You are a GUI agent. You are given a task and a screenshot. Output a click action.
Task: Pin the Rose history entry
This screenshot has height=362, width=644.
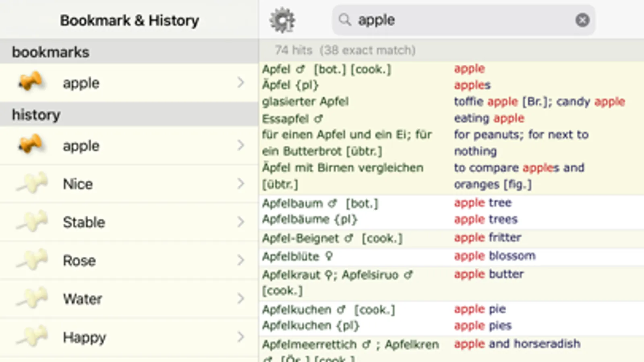pyautogui.click(x=32, y=260)
